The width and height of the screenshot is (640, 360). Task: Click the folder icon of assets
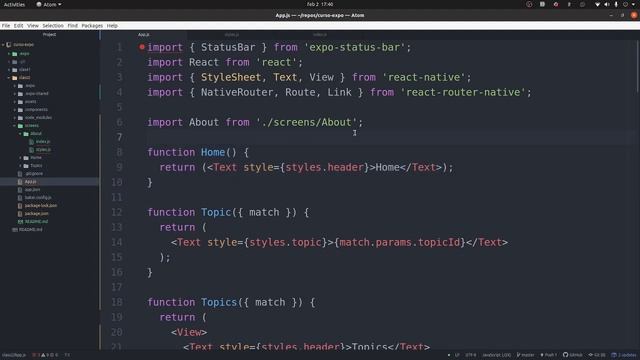tap(20, 102)
